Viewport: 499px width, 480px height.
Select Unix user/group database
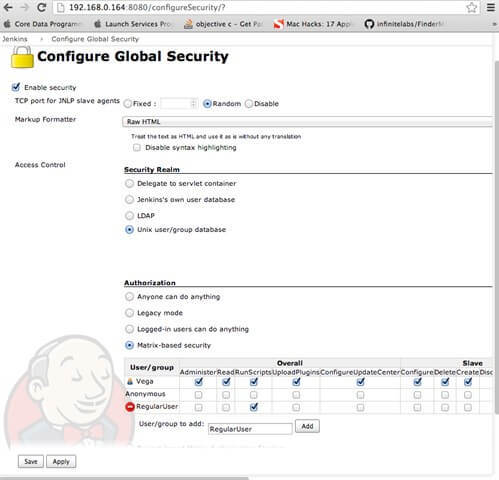click(129, 230)
